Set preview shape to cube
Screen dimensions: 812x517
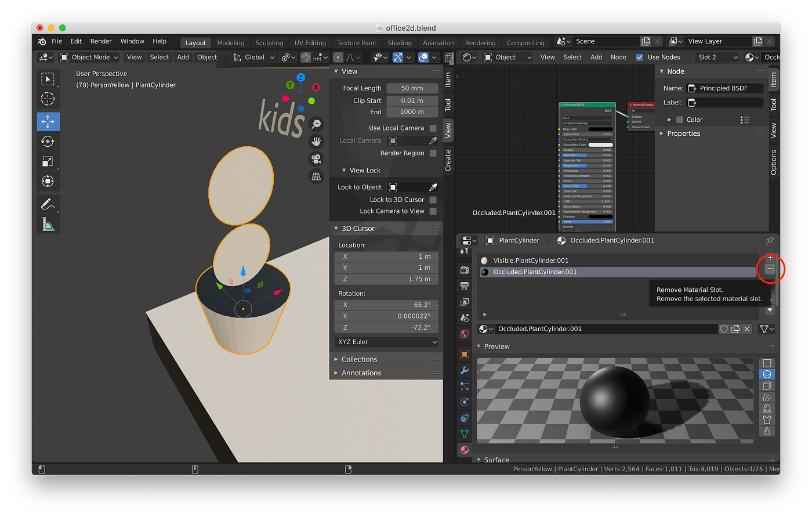(767, 386)
